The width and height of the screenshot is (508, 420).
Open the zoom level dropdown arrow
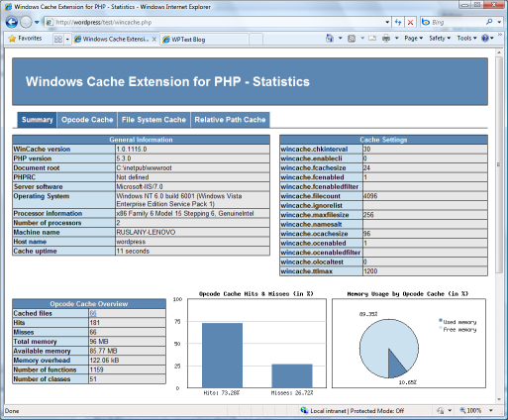[x=491, y=411]
